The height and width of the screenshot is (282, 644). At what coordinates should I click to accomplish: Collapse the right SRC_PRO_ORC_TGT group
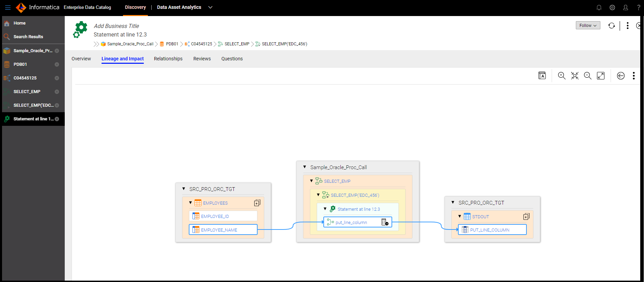[x=453, y=202]
